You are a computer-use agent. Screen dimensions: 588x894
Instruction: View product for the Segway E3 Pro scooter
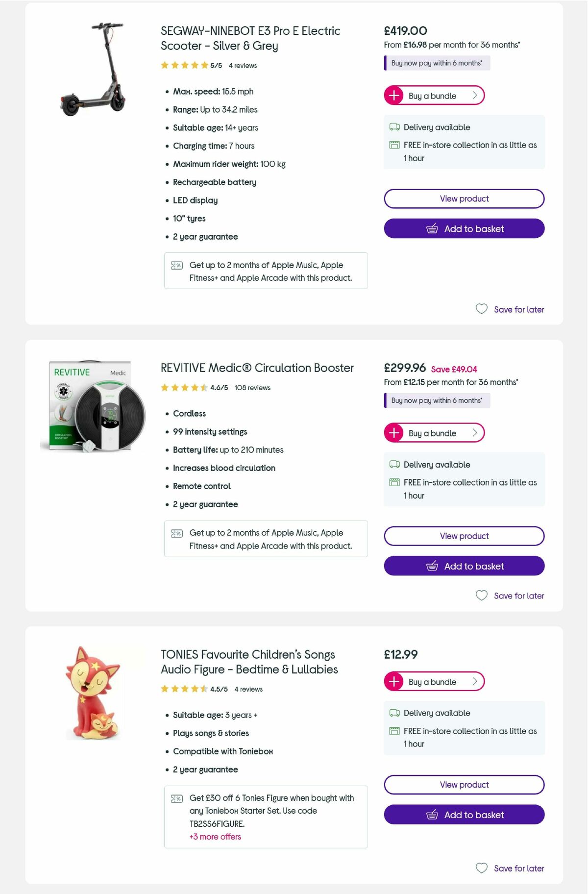(464, 199)
